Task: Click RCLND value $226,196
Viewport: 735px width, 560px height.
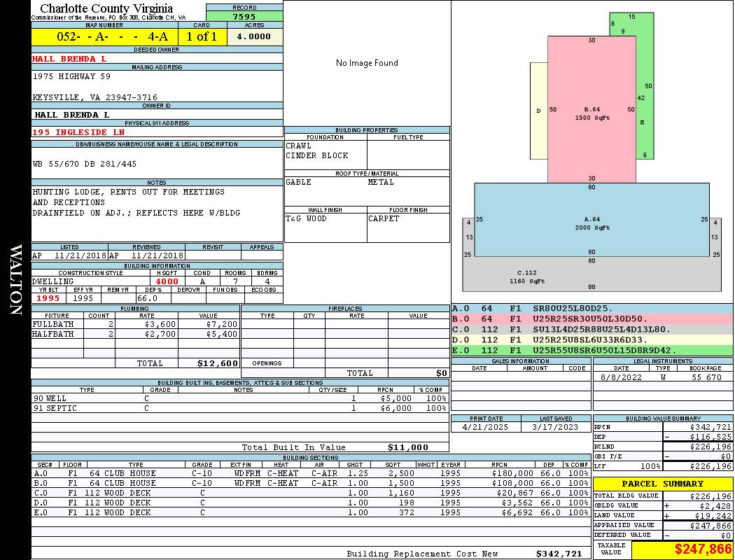Action: [710, 447]
